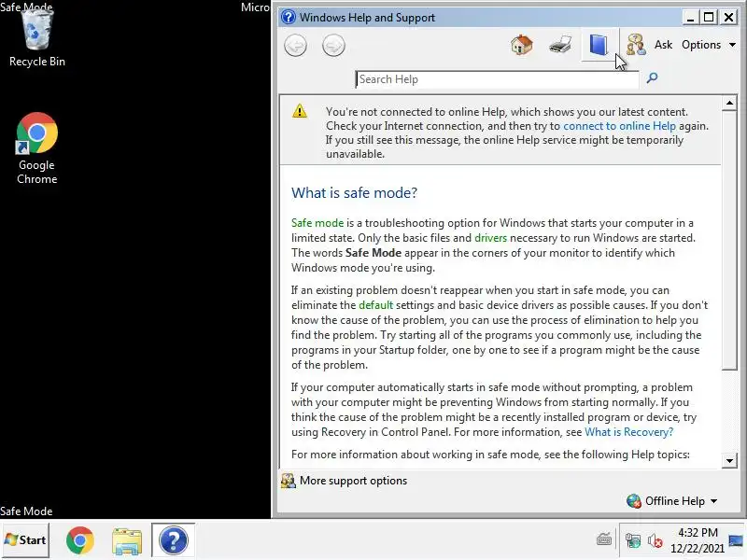Browse Help using the blue book icon
The height and width of the screenshot is (560, 747).
tap(599, 45)
